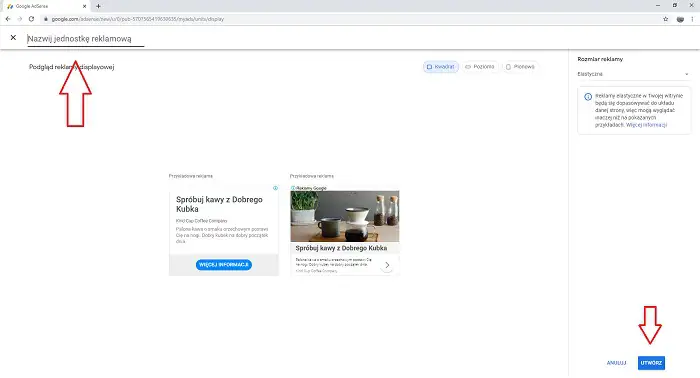The image size is (700, 378).
Task: Open the browser three-dot menu
Action: pos(692,19)
